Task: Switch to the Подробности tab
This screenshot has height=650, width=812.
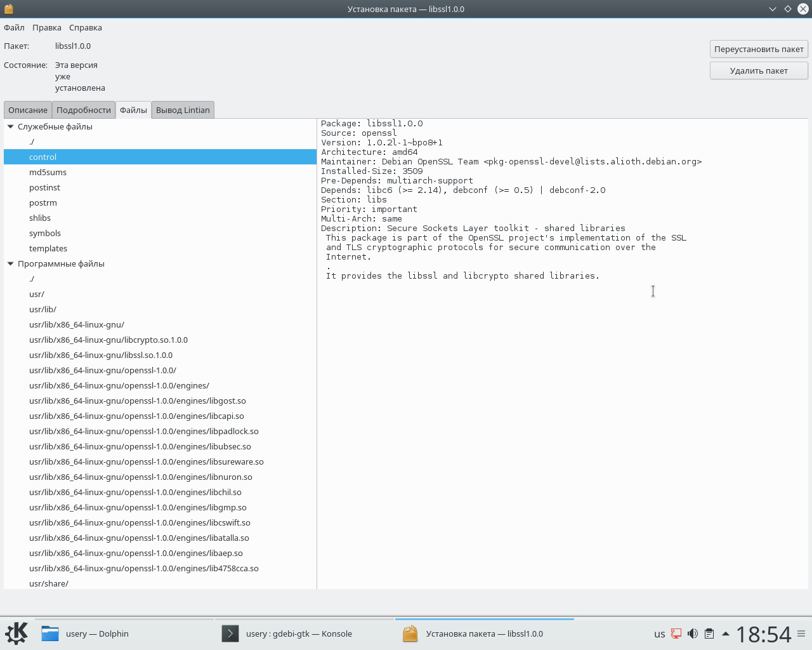Action: [x=84, y=110]
